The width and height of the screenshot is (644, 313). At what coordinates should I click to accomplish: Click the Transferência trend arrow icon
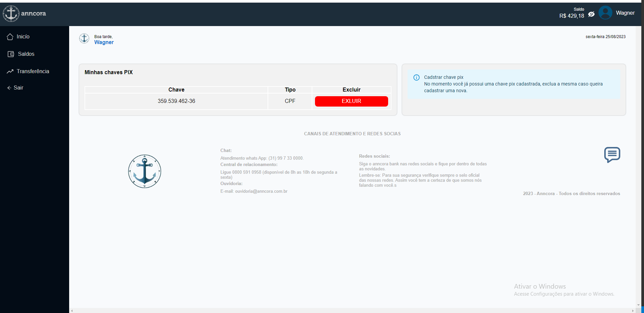pos(10,71)
